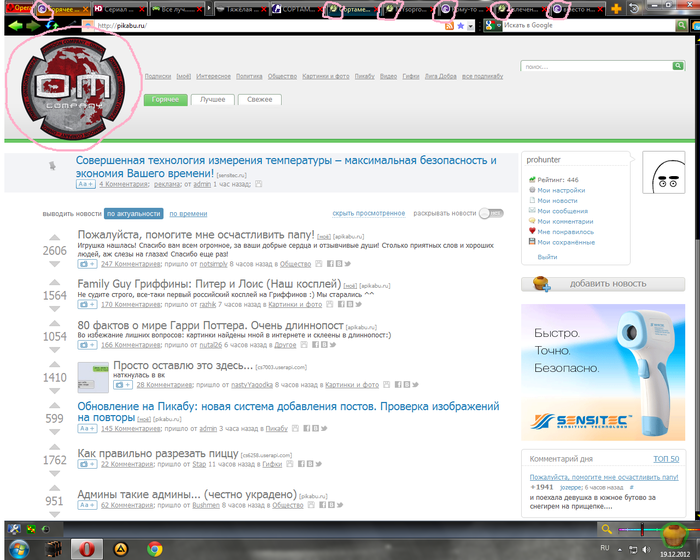Launch Google Chrome from the taskbar

point(154,549)
